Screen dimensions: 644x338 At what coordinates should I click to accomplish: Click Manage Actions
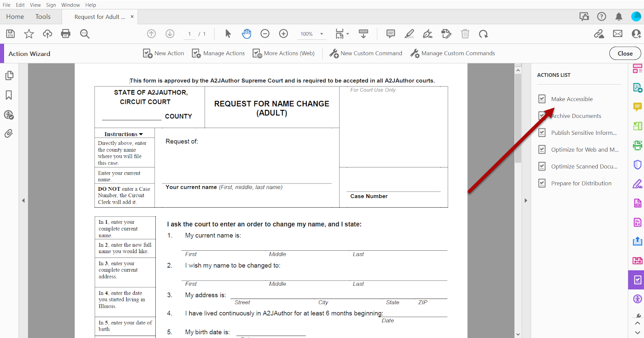[218, 53]
